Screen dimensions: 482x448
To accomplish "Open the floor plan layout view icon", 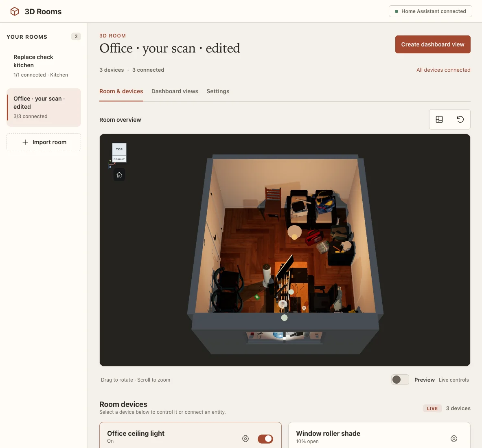I will (x=439, y=119).
